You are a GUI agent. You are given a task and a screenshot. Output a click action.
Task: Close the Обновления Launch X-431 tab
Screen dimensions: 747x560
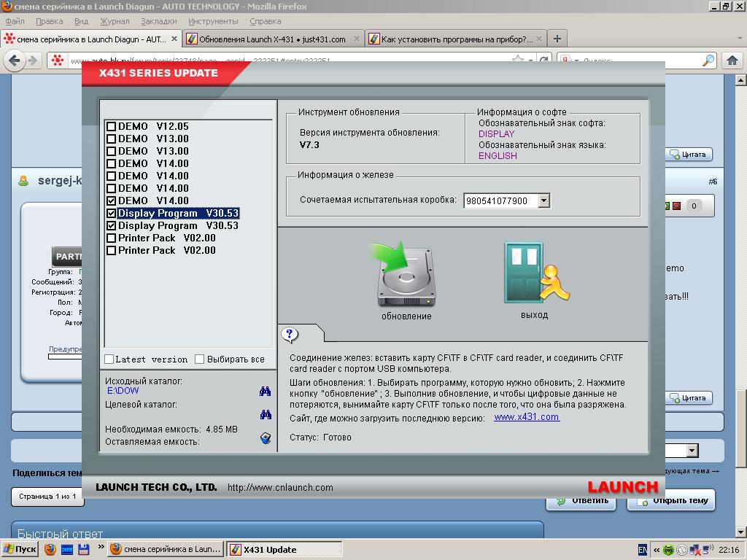click(356, 39)
